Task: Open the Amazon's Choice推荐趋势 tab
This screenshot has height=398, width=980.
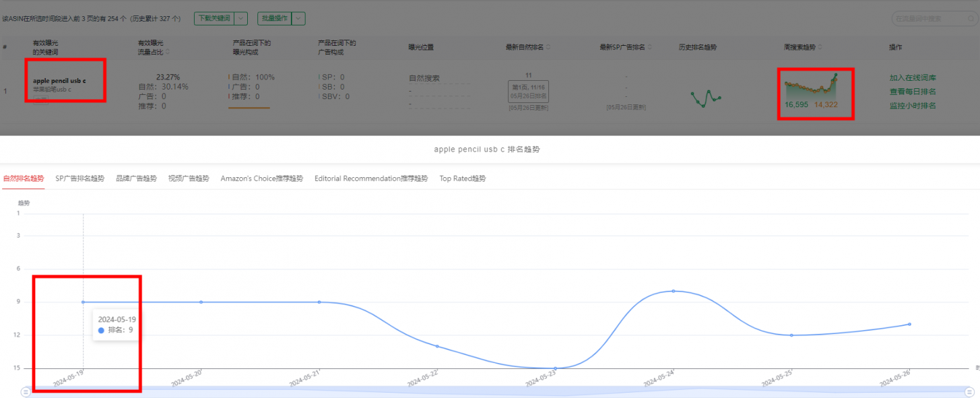Action: click(261, 178)
